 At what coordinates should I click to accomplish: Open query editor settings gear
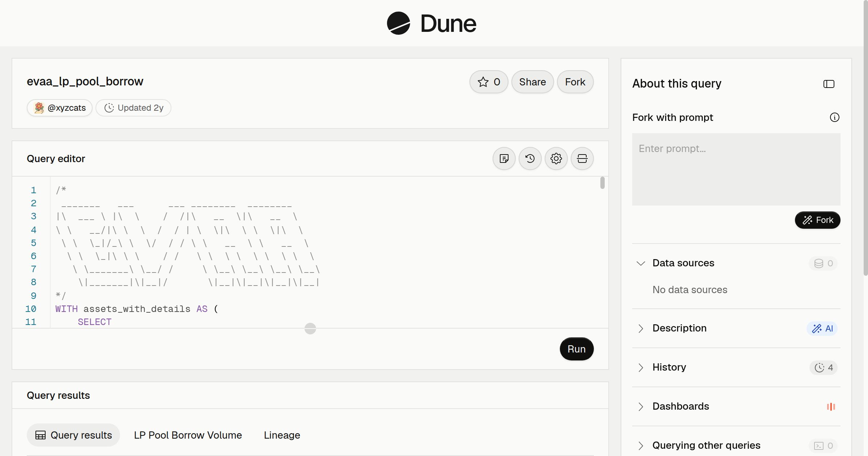tap(556, 159)
